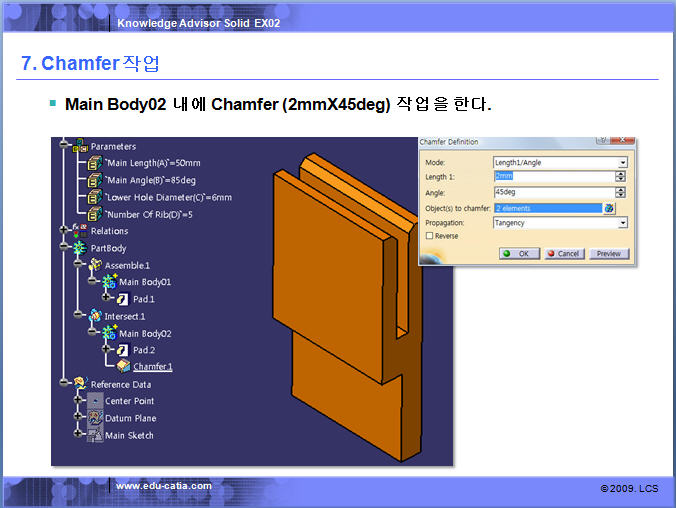This screenshot has width=676, height=508.
Task: Click the Relations node icon
Action: click(80, 231)
